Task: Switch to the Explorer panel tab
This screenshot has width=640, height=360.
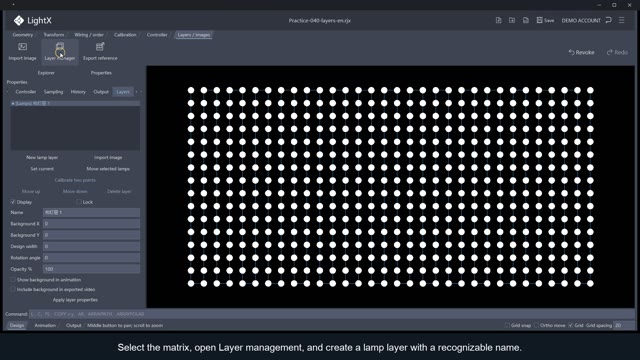Action: [x=46, y=73]
